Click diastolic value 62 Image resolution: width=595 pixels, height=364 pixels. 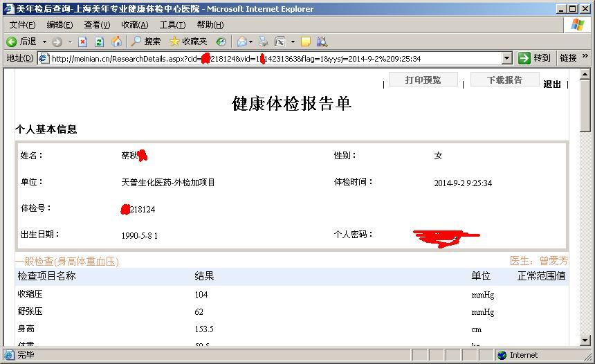[199, 312]
